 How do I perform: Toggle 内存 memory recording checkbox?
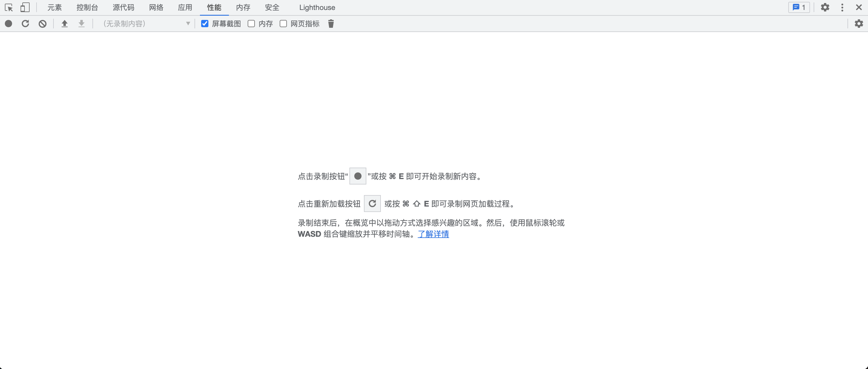251,24
